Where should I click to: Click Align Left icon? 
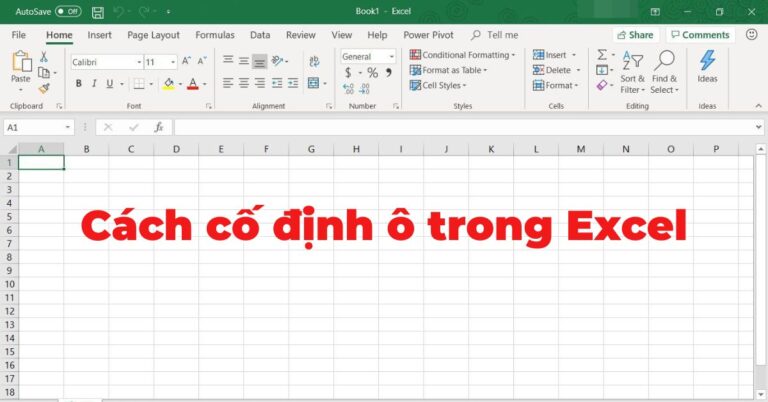[228, 83]
